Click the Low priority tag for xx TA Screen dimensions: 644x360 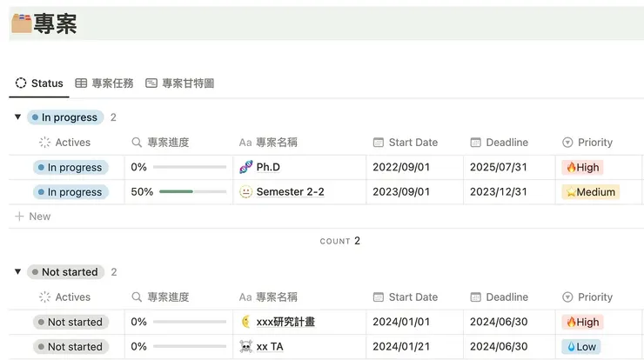[x=581, y=346]
